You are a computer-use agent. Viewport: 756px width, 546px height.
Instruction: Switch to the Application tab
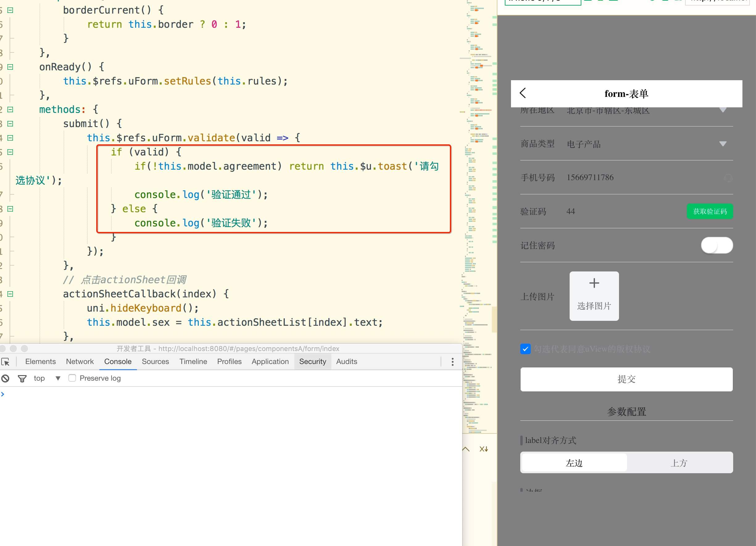270,362
